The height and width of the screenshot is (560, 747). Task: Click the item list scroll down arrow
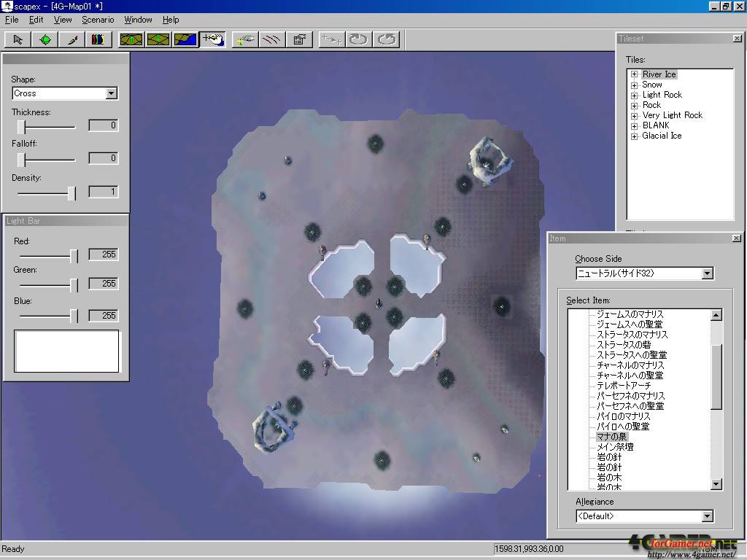(x=716, y=484)
